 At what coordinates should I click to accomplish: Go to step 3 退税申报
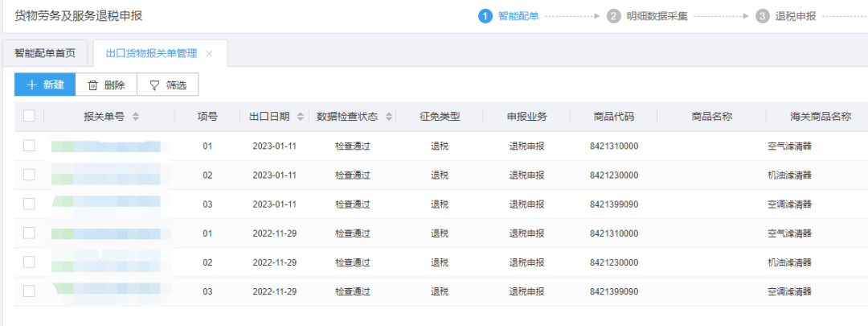(x=786, y=16)
